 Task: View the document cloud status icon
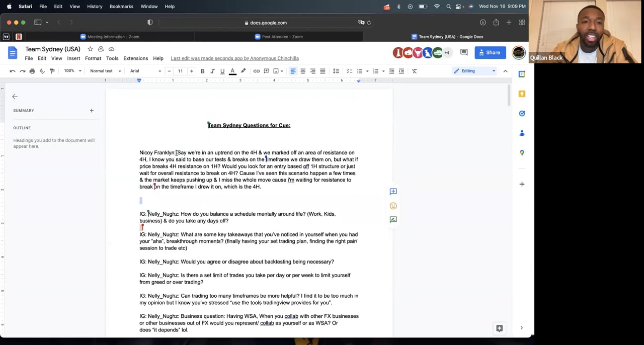coord(111,49)
